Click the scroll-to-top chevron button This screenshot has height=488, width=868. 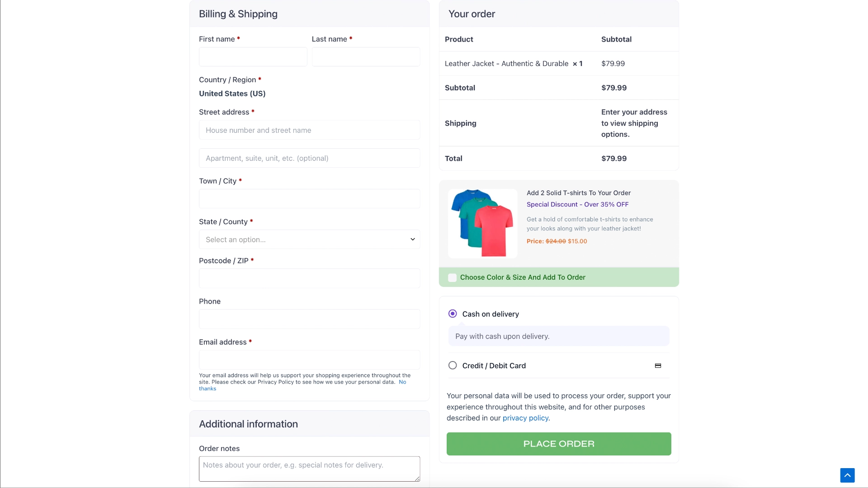tap(848, 475)
